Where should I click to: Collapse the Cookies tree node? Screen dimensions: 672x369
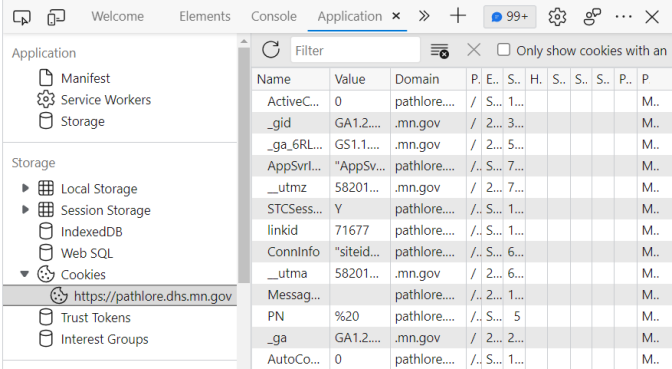(x=25, y=274)
